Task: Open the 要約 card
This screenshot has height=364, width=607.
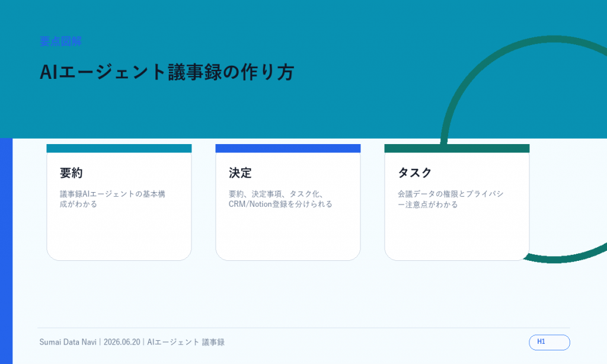Action: [x=119, y=202]
